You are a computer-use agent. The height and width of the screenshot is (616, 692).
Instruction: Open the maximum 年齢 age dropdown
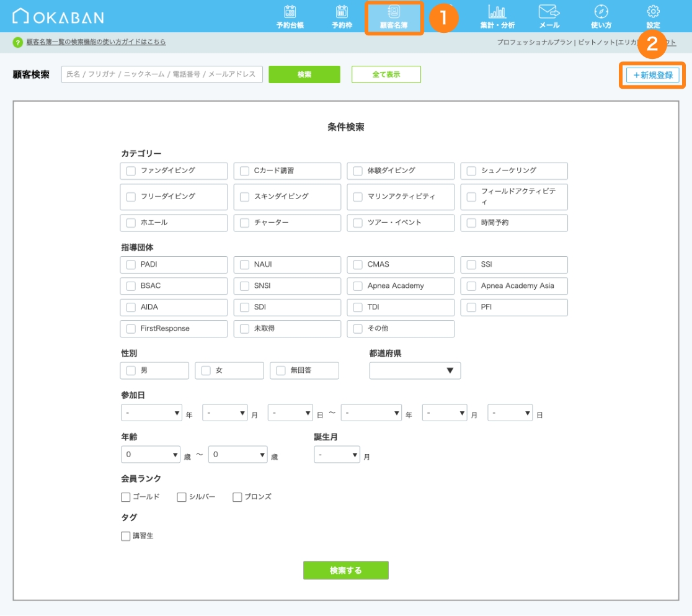point(238,454)
